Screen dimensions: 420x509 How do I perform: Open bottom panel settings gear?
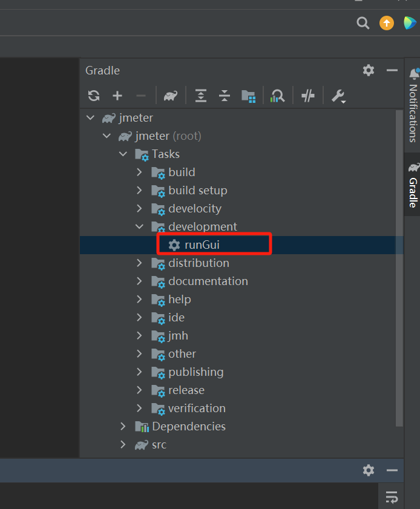click(x=369, y=470)
